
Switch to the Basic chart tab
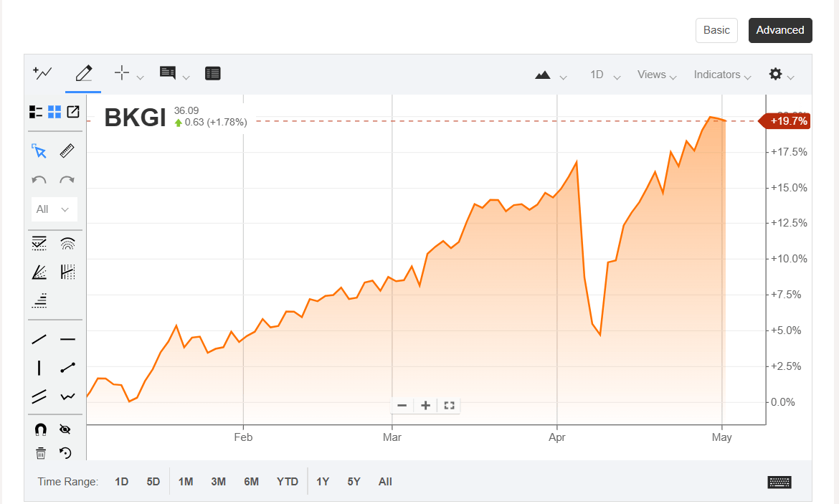tap(716, 30)
